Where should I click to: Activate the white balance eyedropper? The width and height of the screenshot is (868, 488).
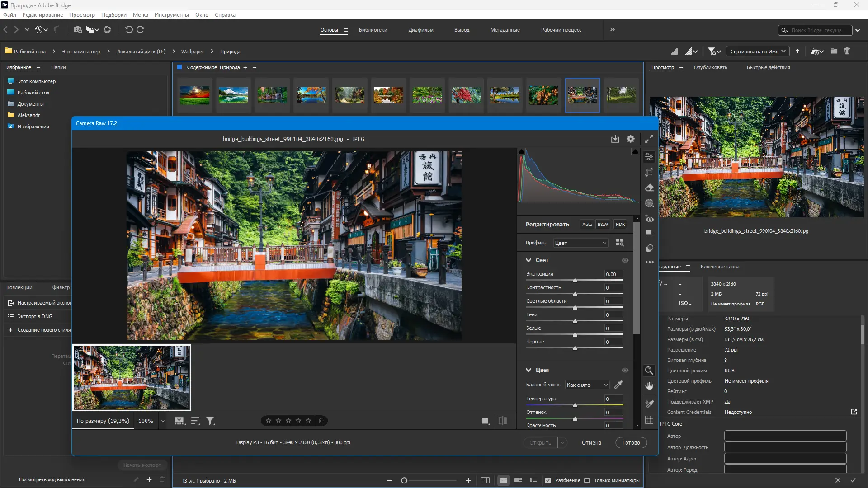(618, 385)
